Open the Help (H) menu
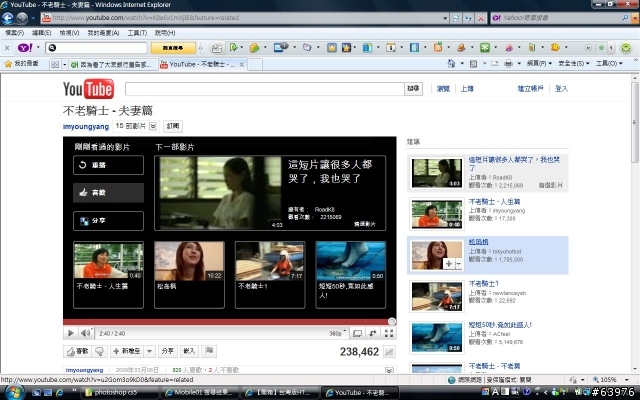The height and width of the screenshot is (400, 640). click(165, 33)
